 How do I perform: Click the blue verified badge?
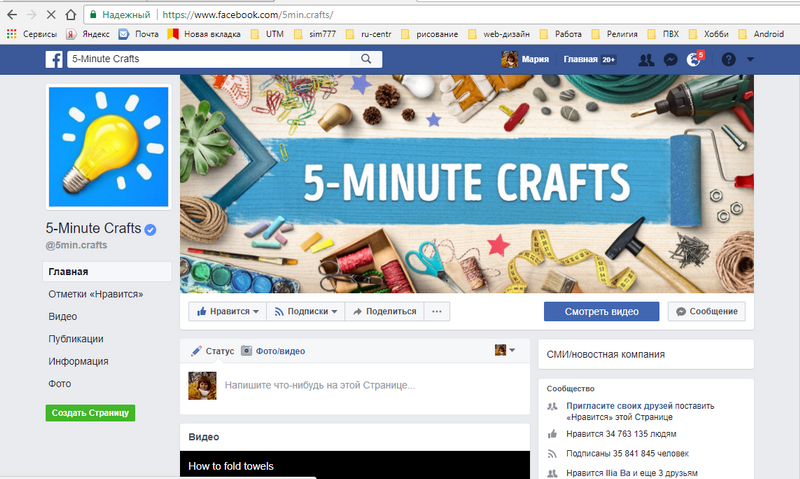click(x=150, y=230)
